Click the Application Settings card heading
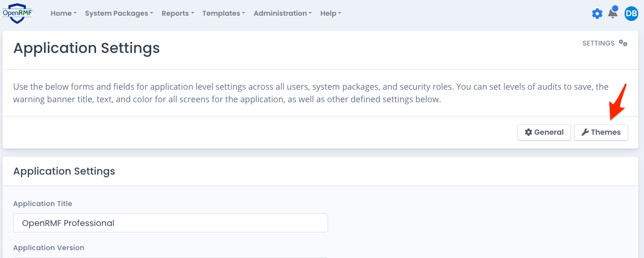This screenshot has height=258, width=644. (64, 171)
